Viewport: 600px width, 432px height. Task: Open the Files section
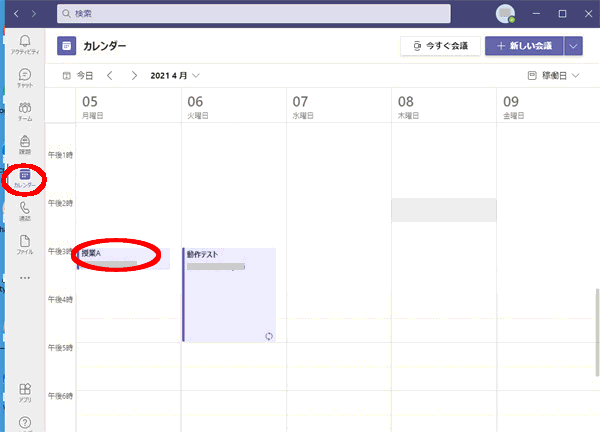(x=24, y=245)
